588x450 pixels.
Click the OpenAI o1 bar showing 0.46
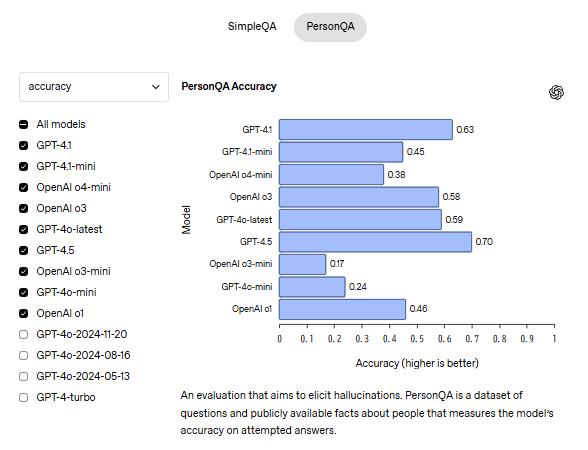tap(342, 309)
